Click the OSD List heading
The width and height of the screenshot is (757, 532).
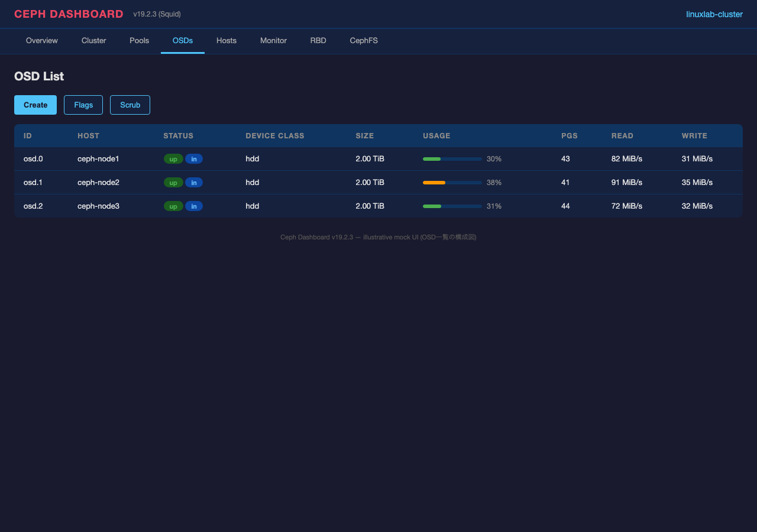click(x=39, y=76)
